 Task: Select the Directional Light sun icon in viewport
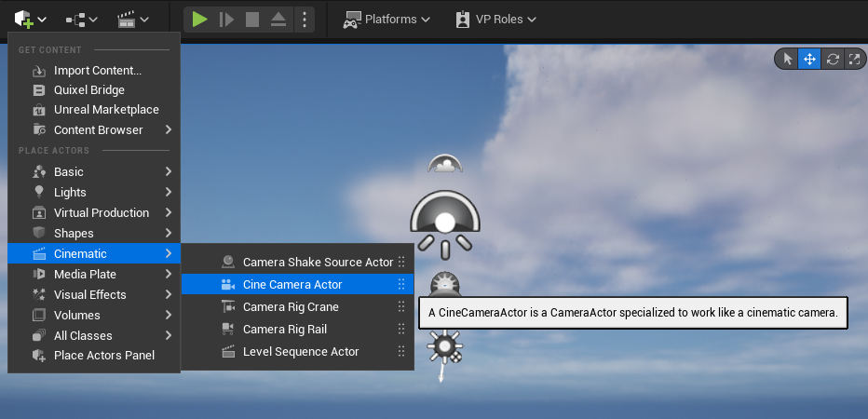(x=444, y=347)
